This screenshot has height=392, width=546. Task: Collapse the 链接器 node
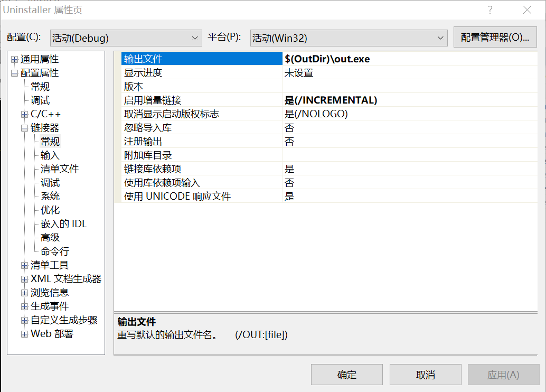[24, 128]
